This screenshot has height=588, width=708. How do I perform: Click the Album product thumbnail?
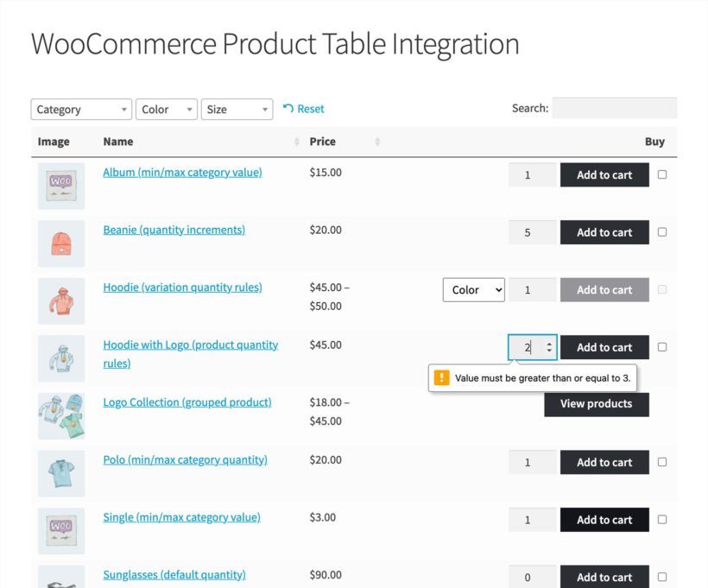pyautogui.click(x=60, y=184)
